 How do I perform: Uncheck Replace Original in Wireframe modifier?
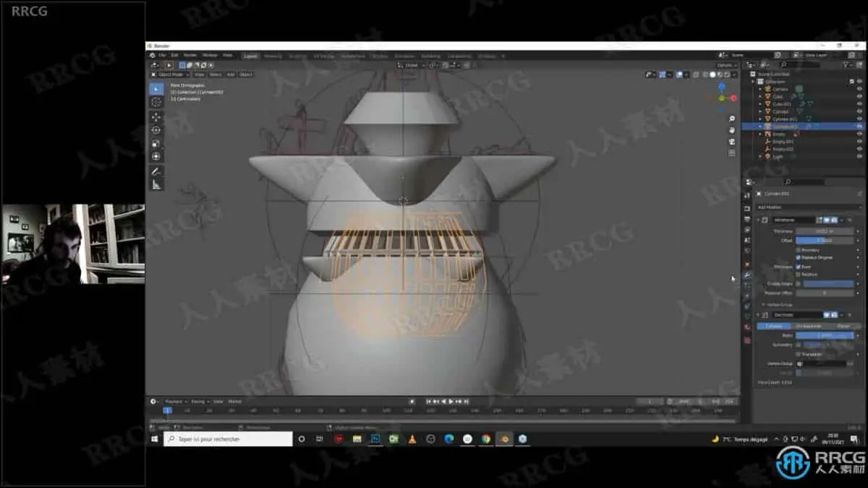[x=798, y=257]
